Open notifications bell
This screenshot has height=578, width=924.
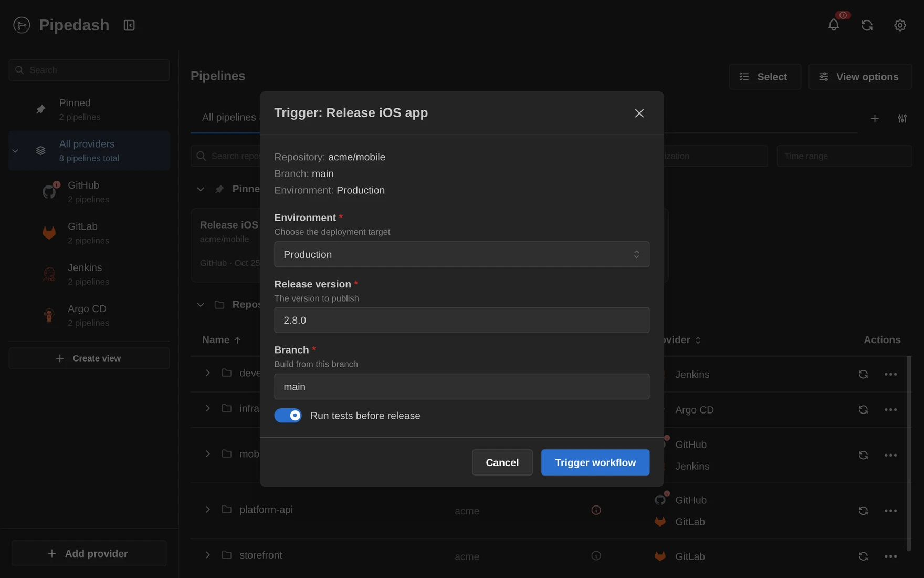tap(833, 25)
